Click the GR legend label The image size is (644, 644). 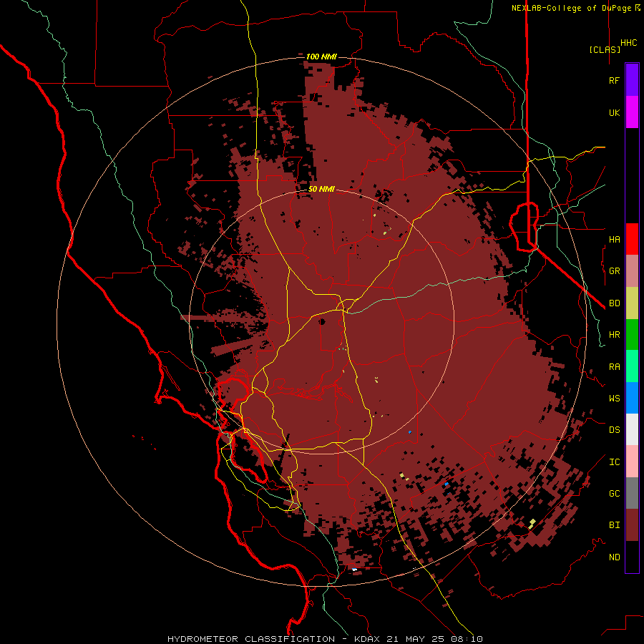(x=614, y=271)
